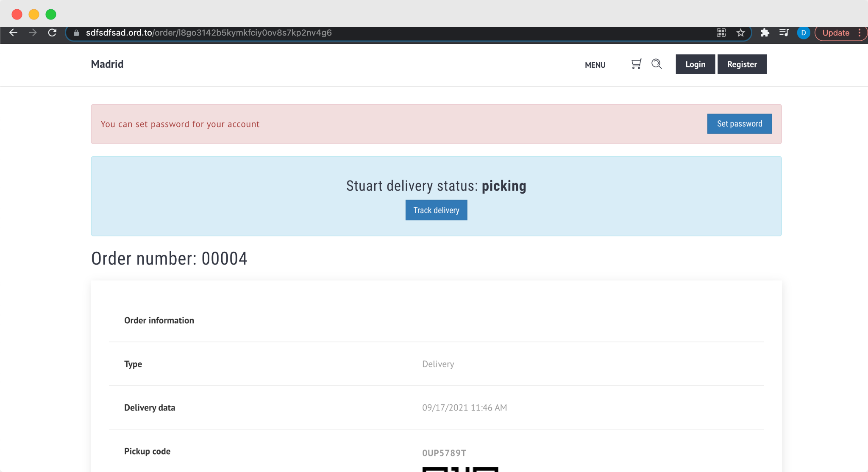Open the MENU navigation item
The height and width of the screenshot is (472, 868).
[x=595, y=65]
